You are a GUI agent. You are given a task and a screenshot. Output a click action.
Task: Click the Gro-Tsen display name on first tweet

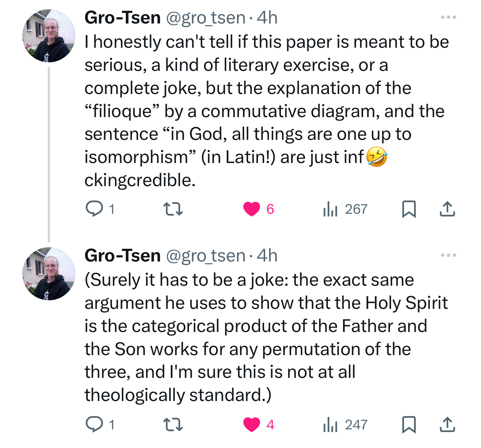click(122, 18)
